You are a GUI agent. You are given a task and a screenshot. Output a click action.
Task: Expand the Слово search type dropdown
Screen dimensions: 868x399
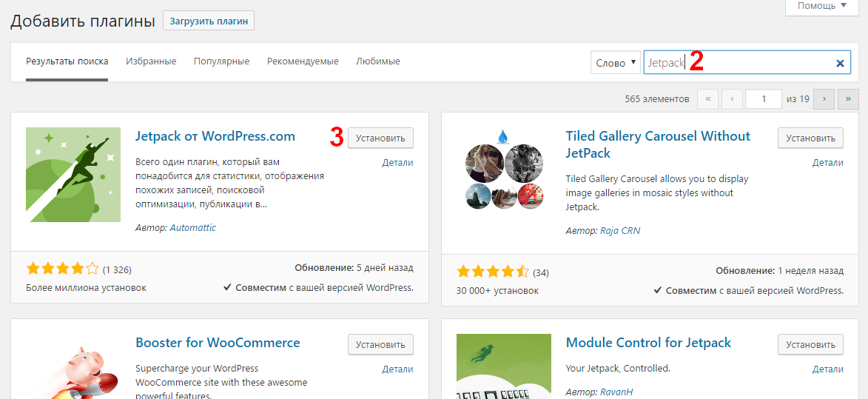pyautogui.click(x=616, y=63)
